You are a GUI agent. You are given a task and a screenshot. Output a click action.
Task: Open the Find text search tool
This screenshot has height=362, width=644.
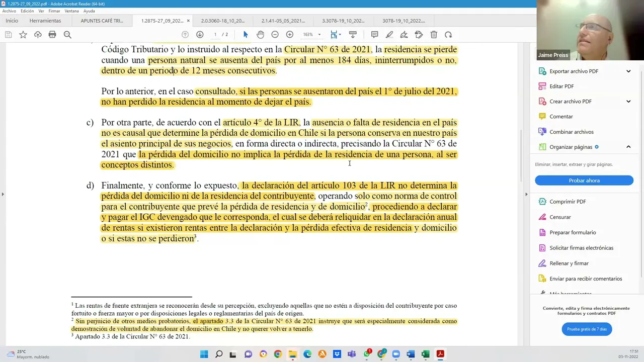click(x=67, y=34)
